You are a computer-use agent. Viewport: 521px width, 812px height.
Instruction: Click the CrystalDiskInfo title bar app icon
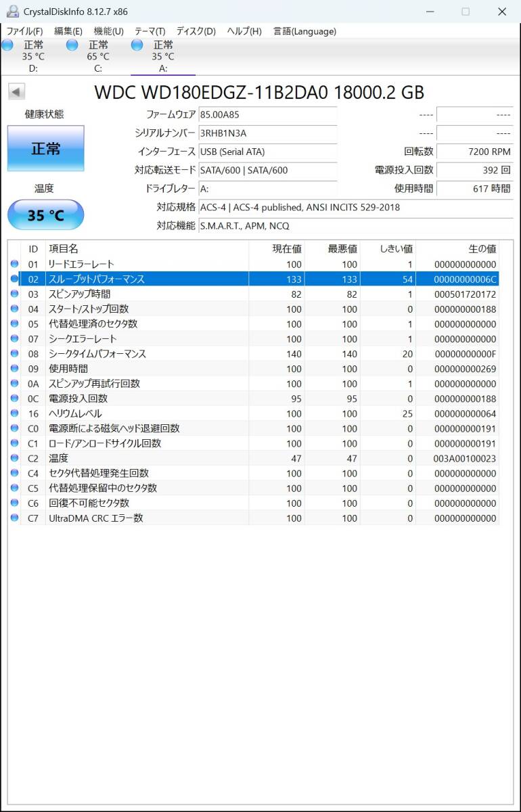pos(12,12)
